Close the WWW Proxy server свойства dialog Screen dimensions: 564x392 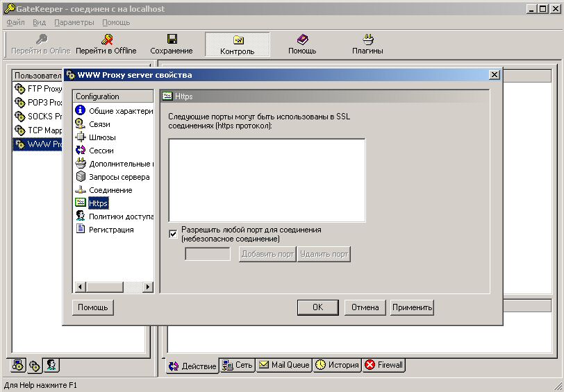pos(495,75)
